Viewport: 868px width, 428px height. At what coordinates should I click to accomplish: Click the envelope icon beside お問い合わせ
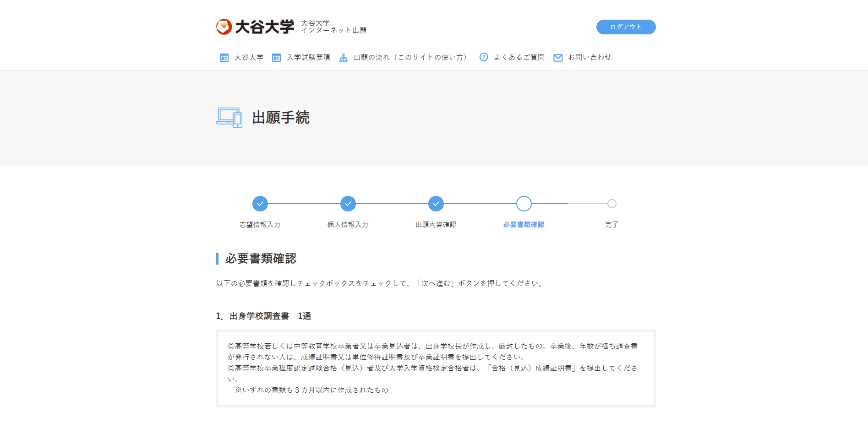click(x=557, y=58)
